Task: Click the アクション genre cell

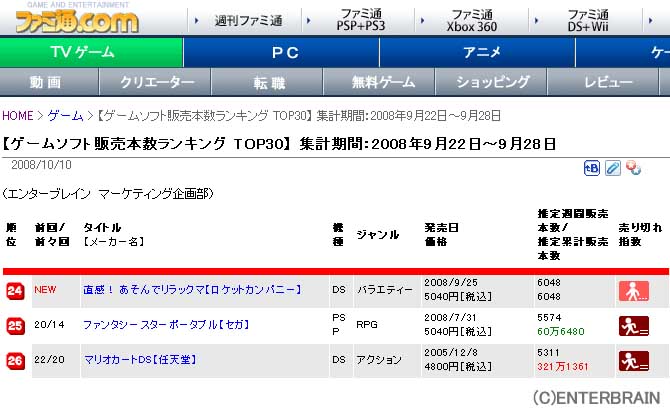Action: 379,360
